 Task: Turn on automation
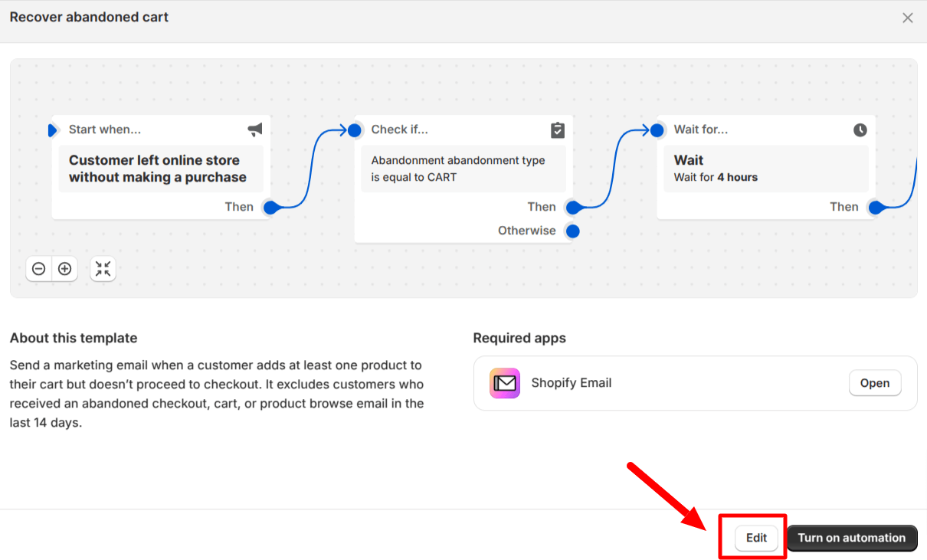point(852,538)
